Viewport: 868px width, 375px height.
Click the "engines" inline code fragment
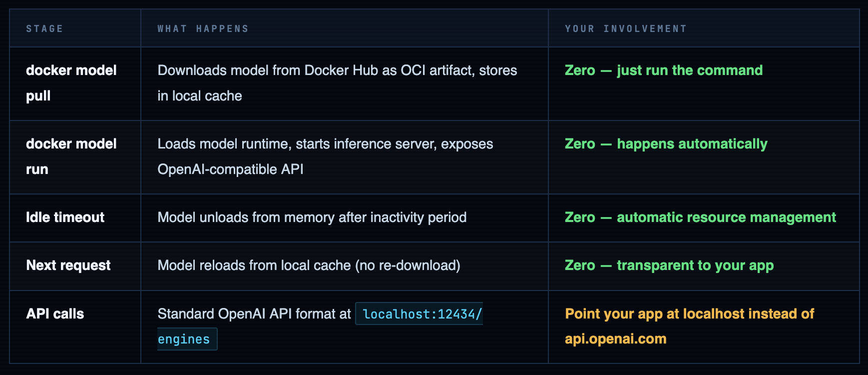pos(184,339)
